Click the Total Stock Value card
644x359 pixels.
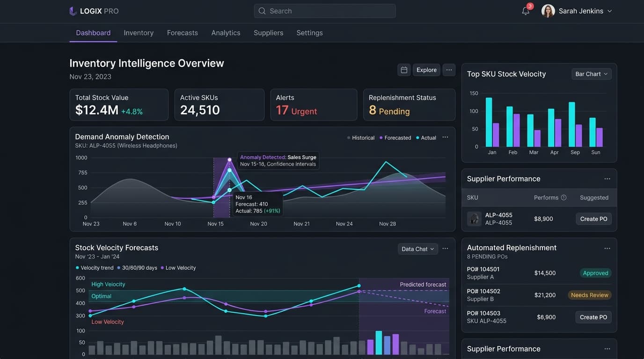[119, 105]
